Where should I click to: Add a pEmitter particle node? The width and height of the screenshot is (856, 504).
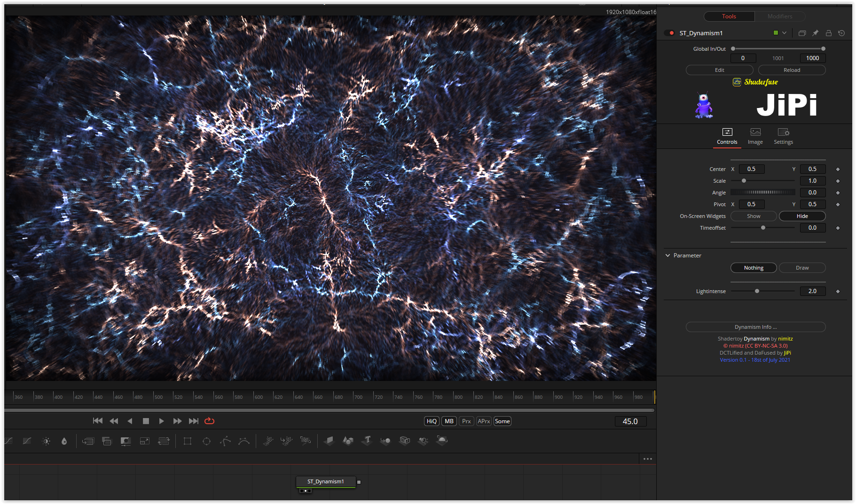tap(268, 441)
